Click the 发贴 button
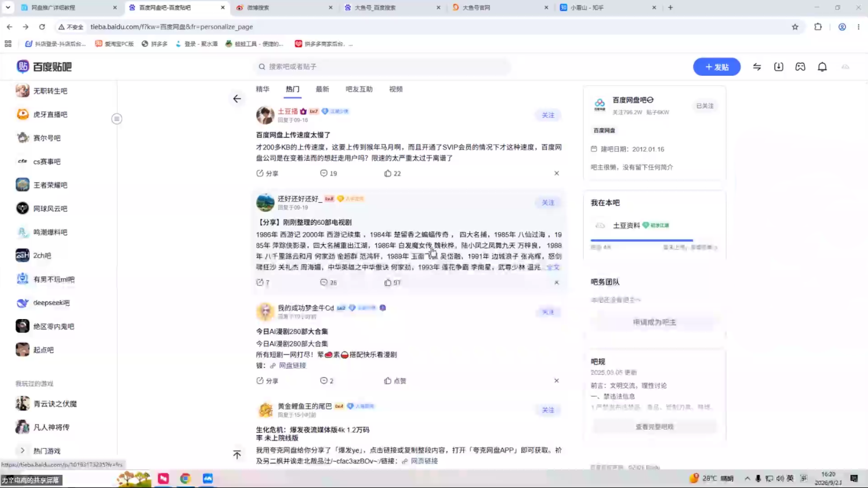This screenshot has width=868, height=488. (716, 67)
